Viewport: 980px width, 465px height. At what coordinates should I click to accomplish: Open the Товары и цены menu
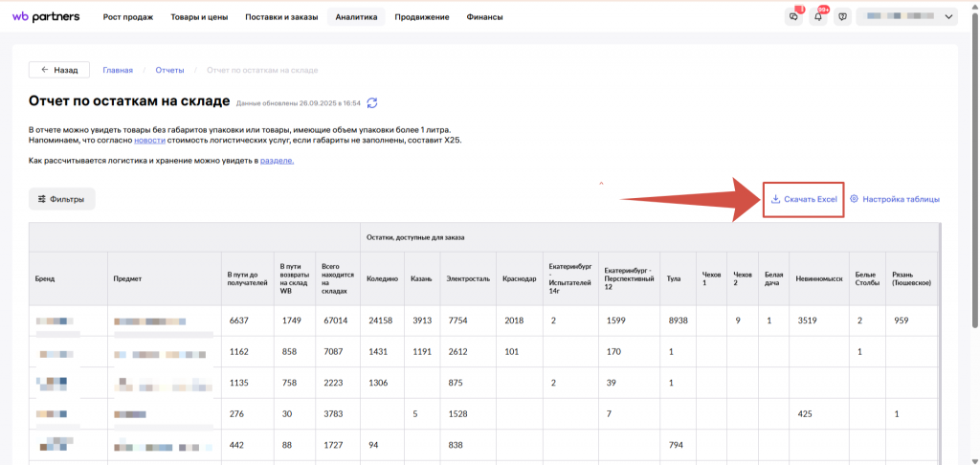[199, 17]
